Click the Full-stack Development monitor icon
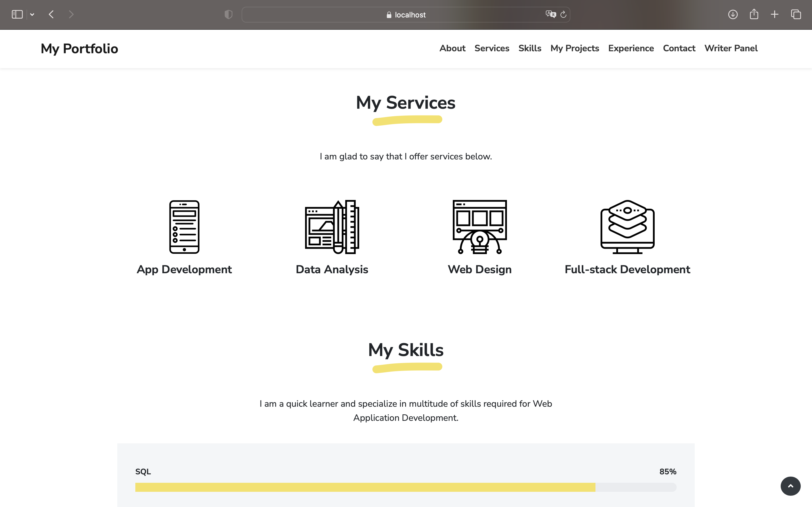The height and width of the screenshot is (507, 812). pos(627,227)
